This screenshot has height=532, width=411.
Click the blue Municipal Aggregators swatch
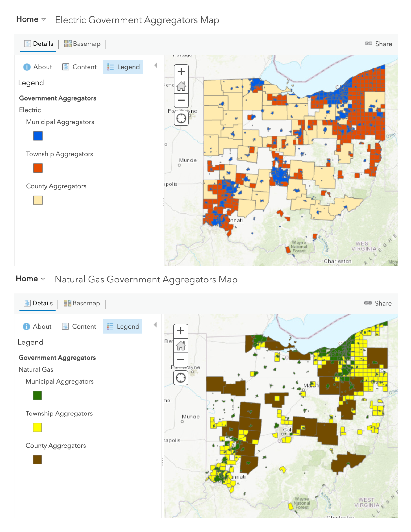tap(38, 136)
